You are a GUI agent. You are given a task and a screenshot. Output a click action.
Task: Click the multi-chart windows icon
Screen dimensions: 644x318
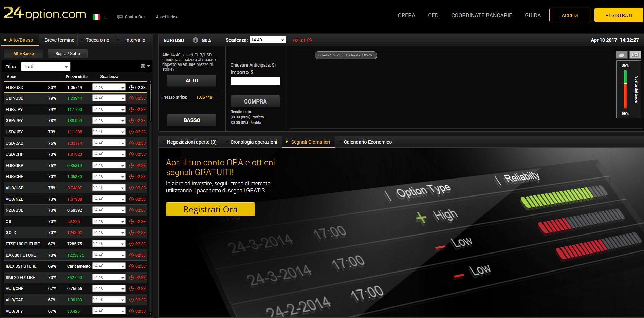[x=622, y=55]
